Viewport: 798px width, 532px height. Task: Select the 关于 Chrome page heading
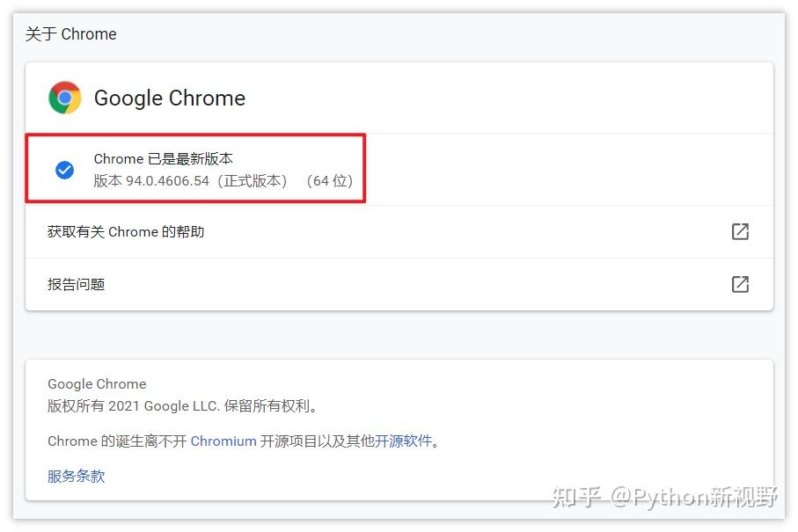70,33
